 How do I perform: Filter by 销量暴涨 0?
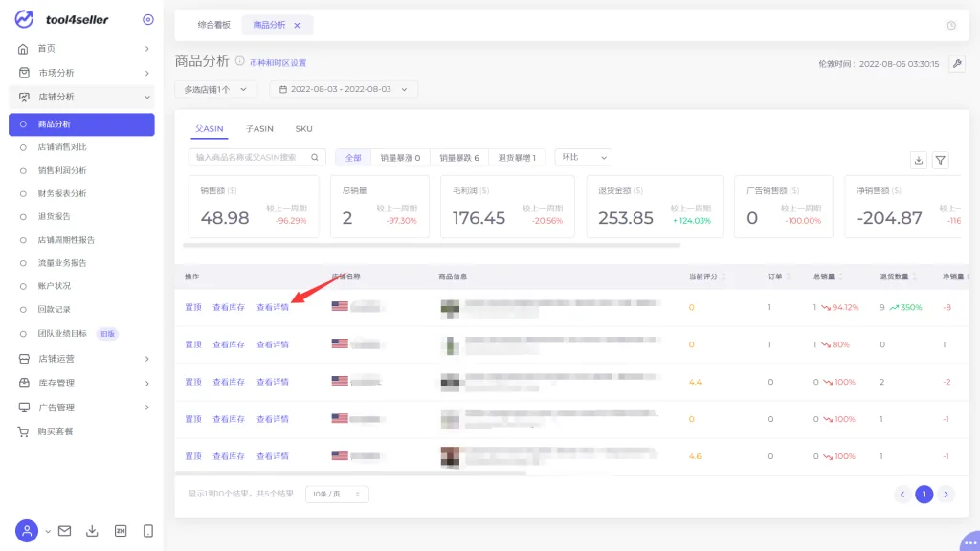click(400, 158)
